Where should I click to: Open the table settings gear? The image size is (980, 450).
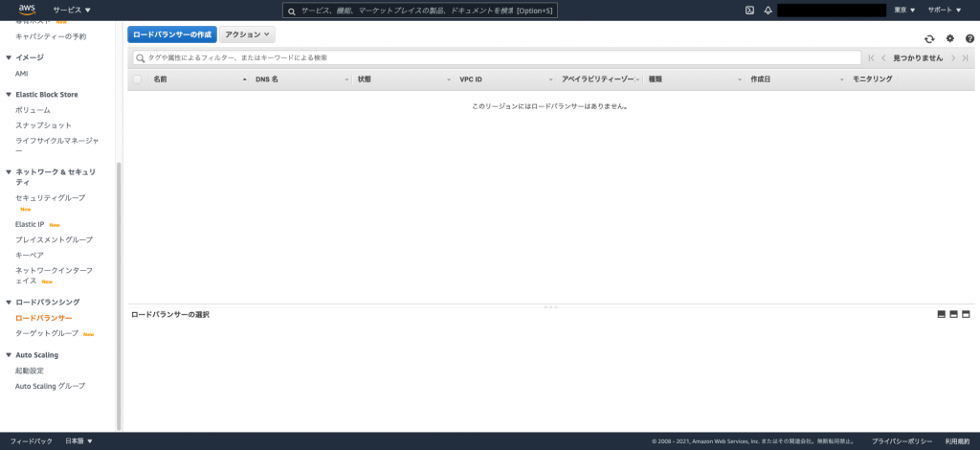950,38
